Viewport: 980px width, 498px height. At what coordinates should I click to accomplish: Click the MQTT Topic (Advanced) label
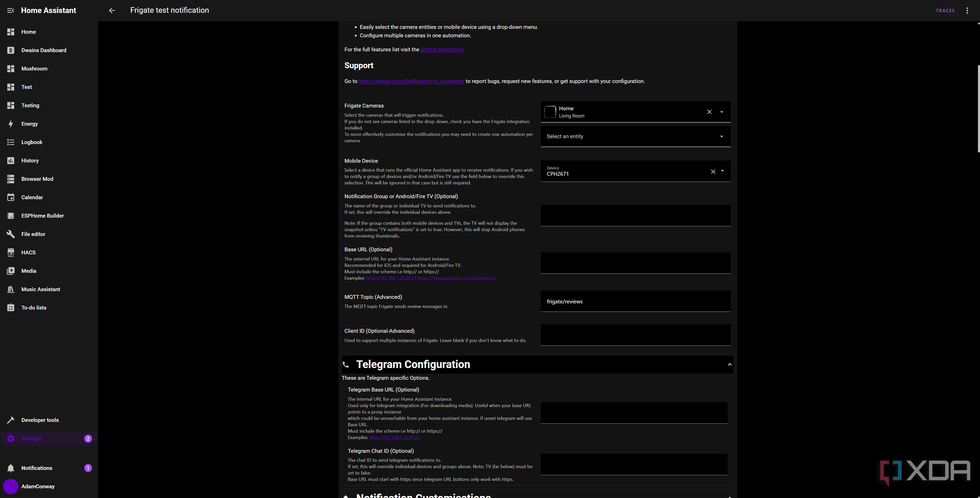pyautogui.click(x=373, y=297)
